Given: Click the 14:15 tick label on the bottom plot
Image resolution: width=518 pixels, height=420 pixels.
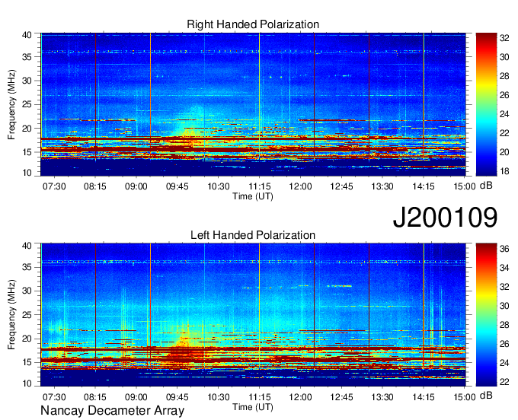Looking at the screenshot, I should coord(424,397).
